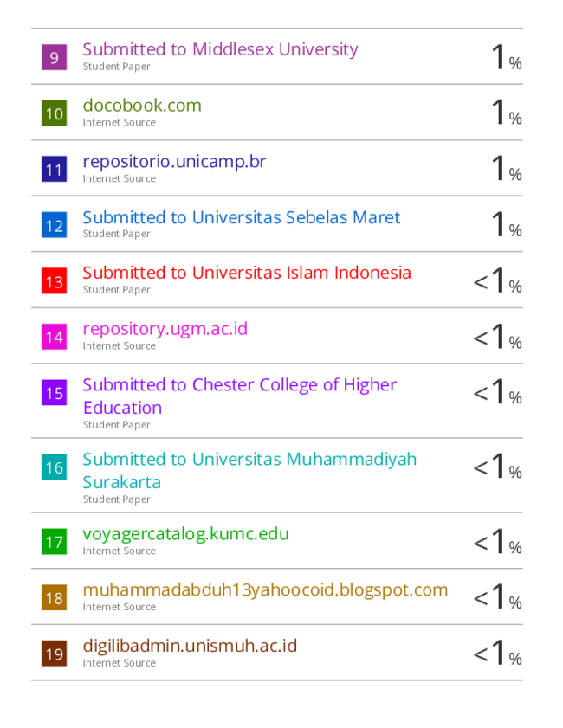This screenshot has width=563, height=728.
Task: Open the docobook.com internet source
Action: [142, 106]
